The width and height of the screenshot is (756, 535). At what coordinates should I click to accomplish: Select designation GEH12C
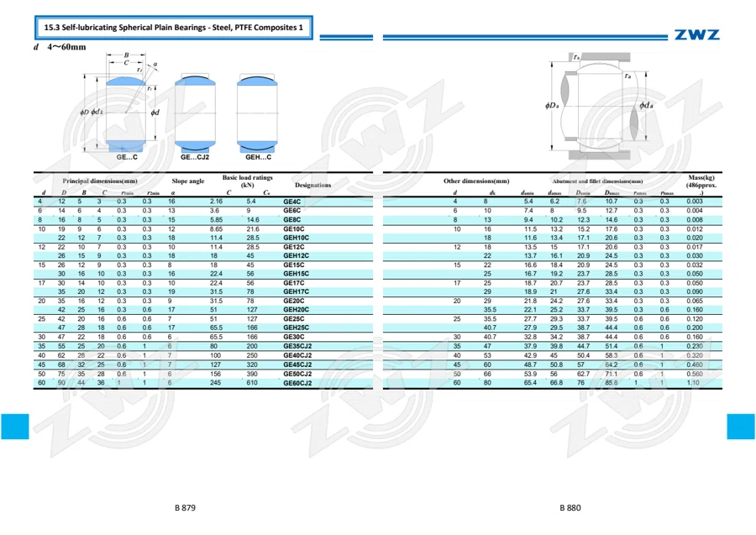[x=296, y=256]
